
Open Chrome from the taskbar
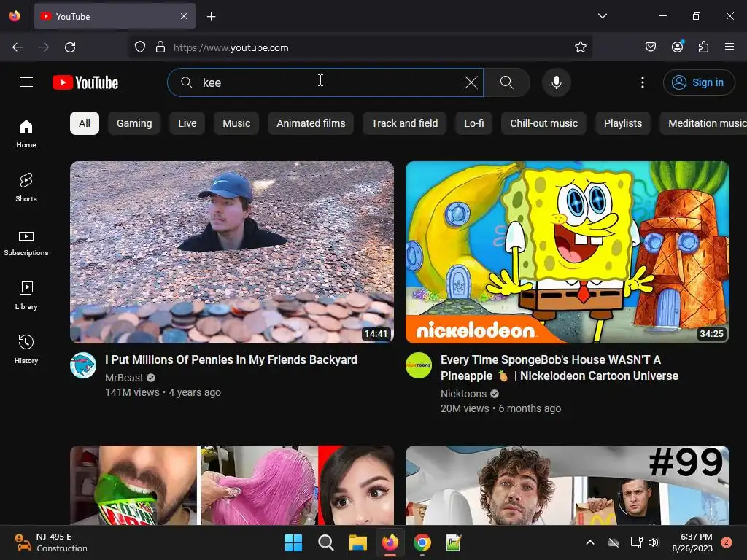coord(422,542)
